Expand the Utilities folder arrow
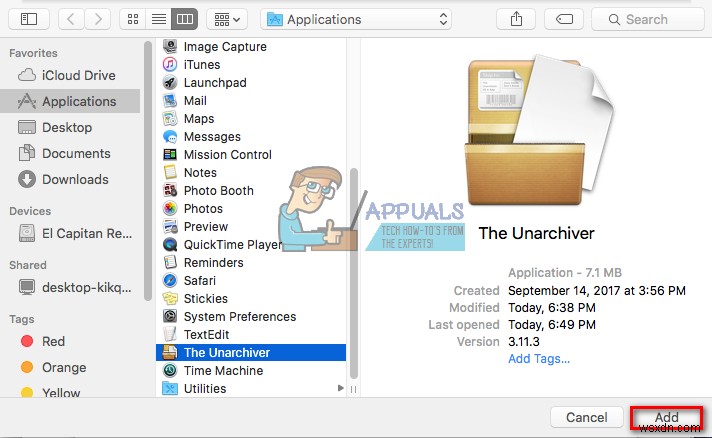 341,388
